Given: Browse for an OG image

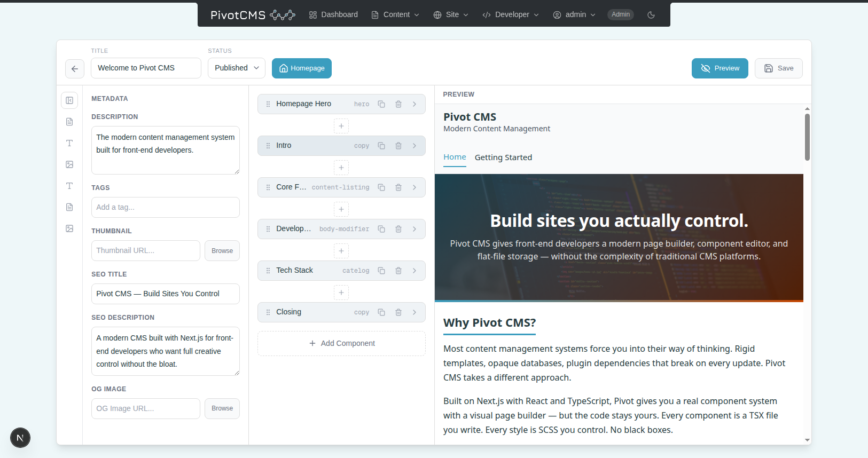Looking at the screenshot, I should click(x=222, y=408).
